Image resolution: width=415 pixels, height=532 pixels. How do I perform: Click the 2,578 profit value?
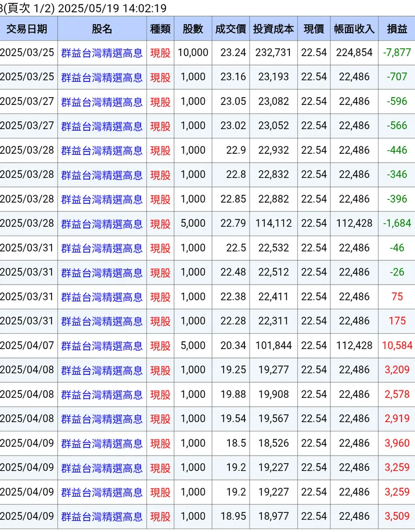pyautogui.click(x=397, y=395)
